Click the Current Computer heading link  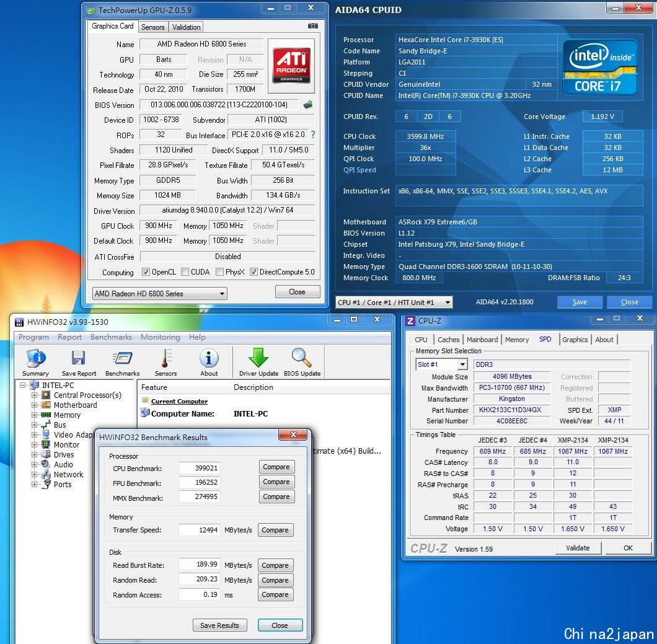tap(179, 402)
